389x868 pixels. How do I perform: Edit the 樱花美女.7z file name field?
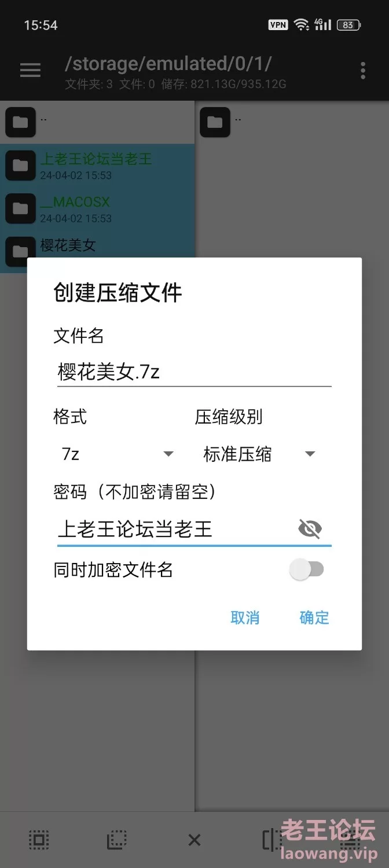(x=194, y=372)
